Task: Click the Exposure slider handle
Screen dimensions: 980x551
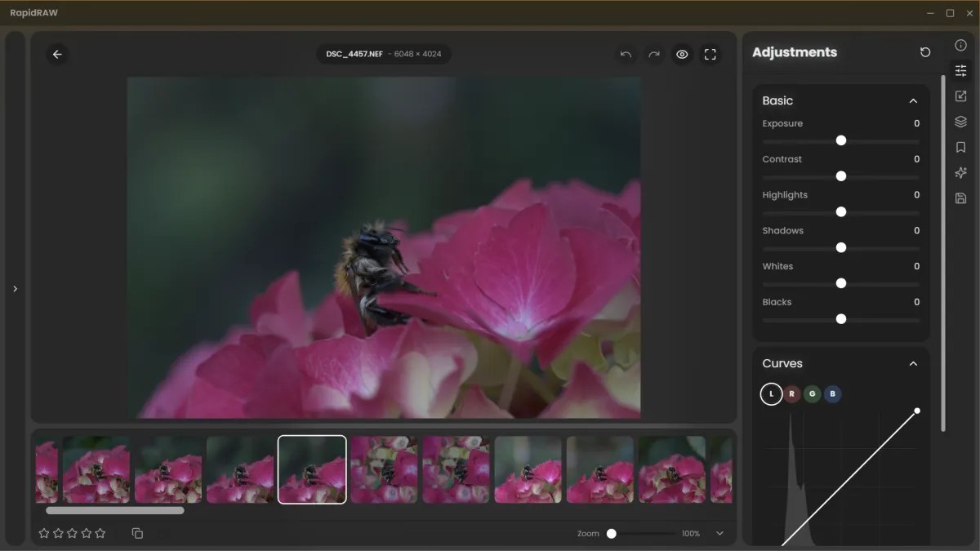Action: click(x=841, y=140)
